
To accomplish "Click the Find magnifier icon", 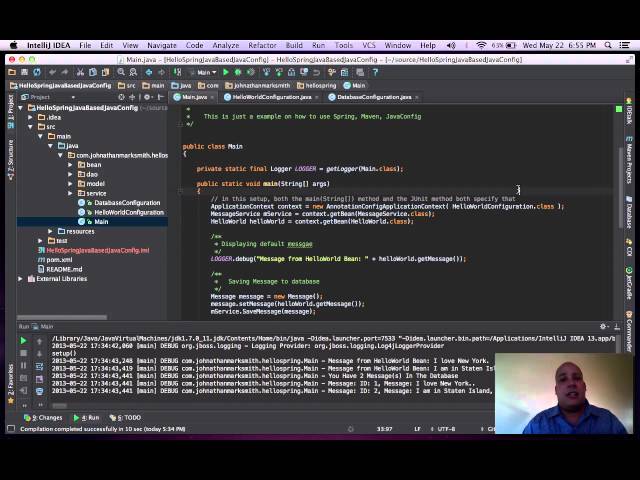I will point(121,72).
